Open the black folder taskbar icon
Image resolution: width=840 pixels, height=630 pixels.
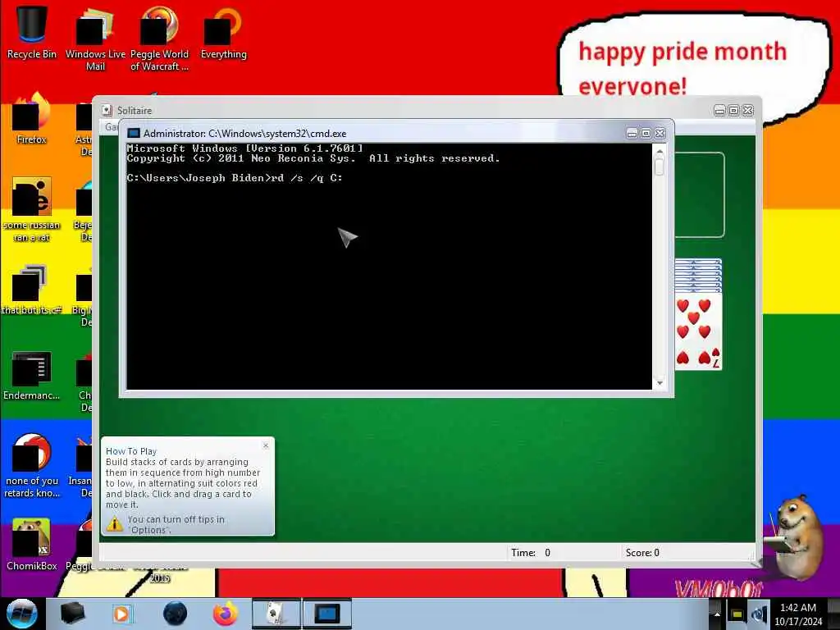pos(72,614)
